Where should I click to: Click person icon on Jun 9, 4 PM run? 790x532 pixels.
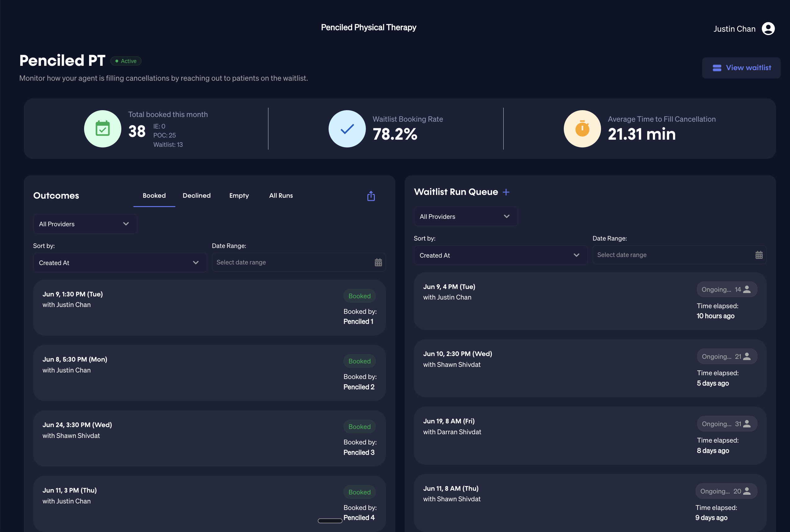(747, 289)
